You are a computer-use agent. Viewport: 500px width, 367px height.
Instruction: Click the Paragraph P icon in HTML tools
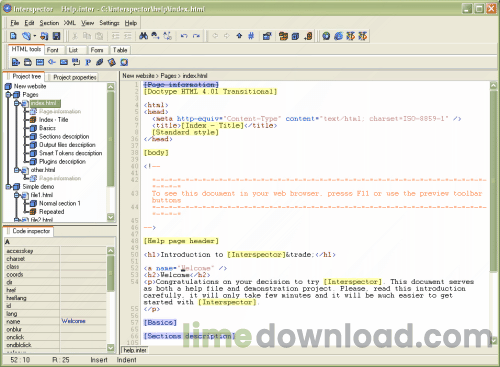coord(88,62)
